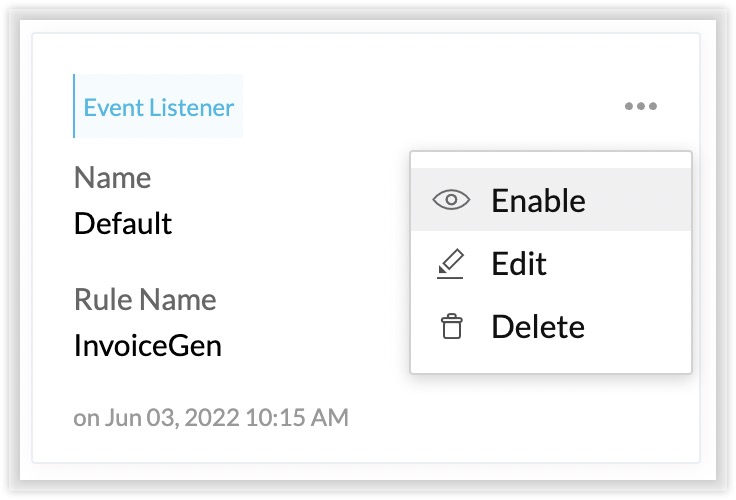Select the Delete menu entry
The width and height of the screenshot is (736, 500).
pyautogui.click(x=538, y=326)
